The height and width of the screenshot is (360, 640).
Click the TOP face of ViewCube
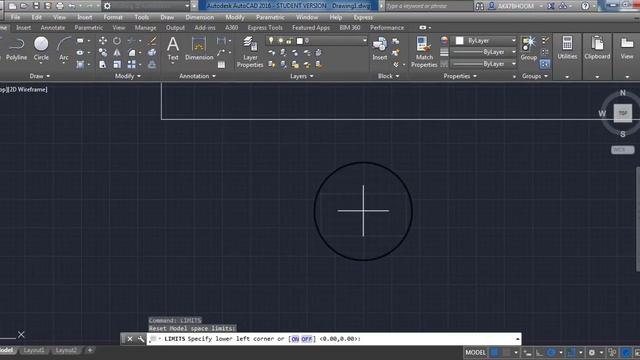point(623,113)
